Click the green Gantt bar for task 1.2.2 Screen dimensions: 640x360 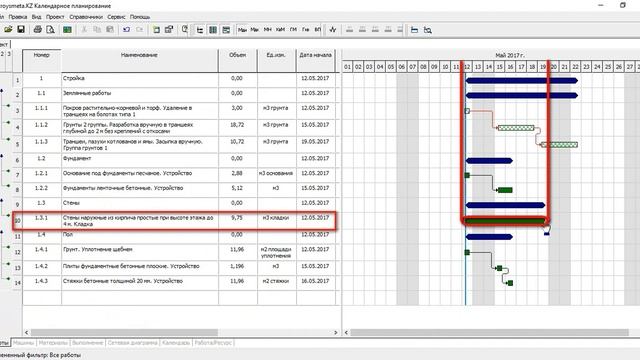click(505, 190)
